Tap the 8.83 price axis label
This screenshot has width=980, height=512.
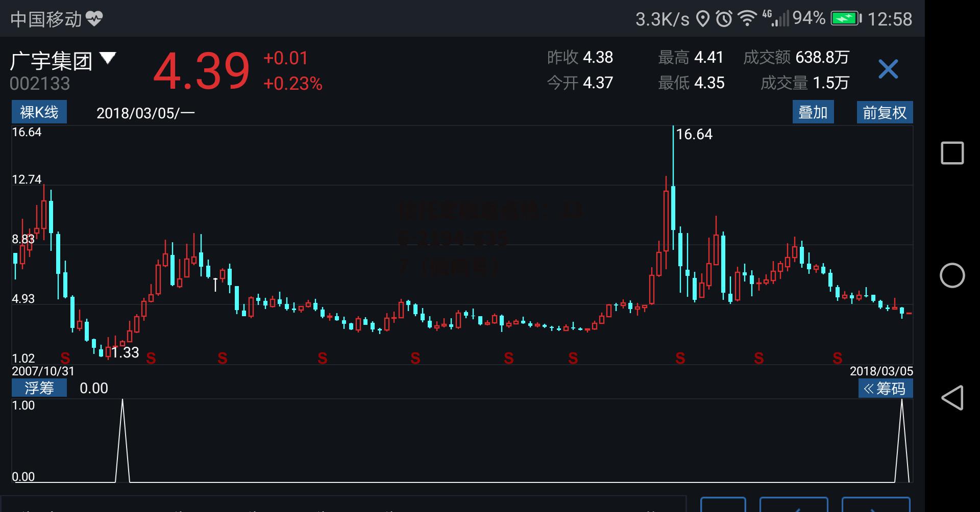tap(23, 239)
